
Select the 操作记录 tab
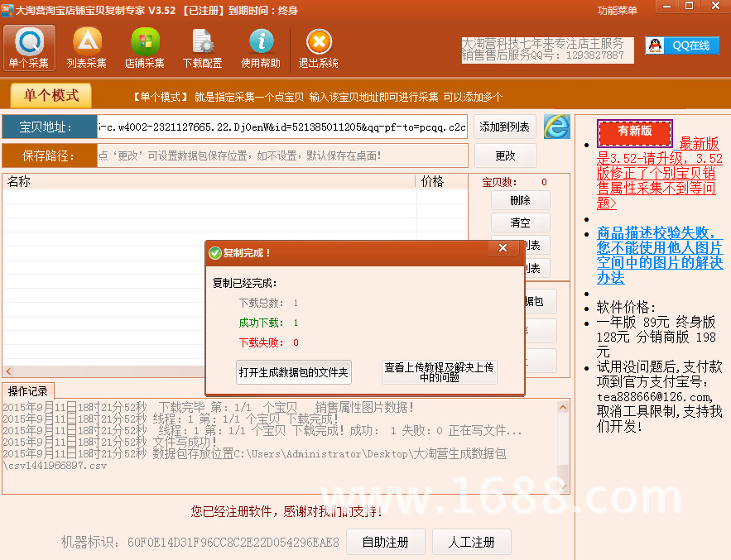click(28, 391)
